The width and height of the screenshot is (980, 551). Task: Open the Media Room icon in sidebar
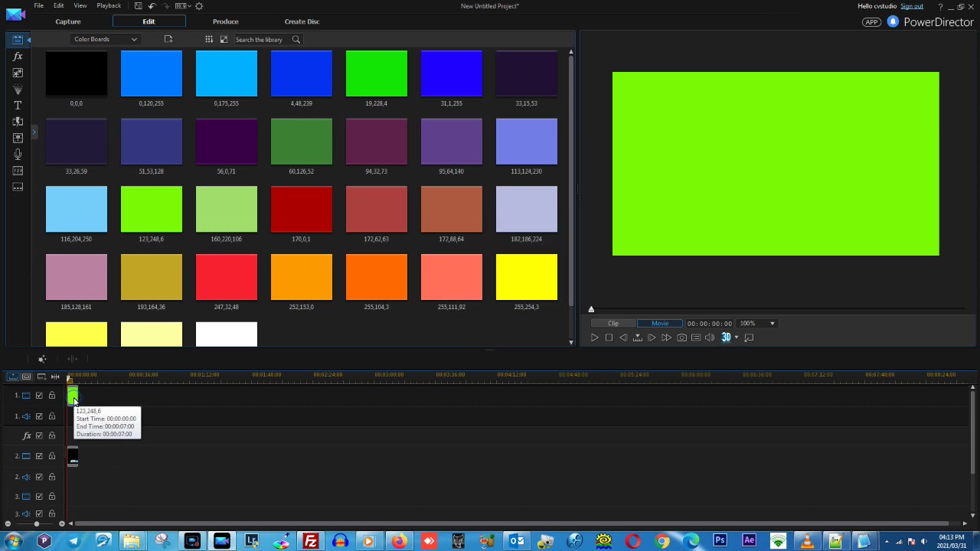point(18,40)
